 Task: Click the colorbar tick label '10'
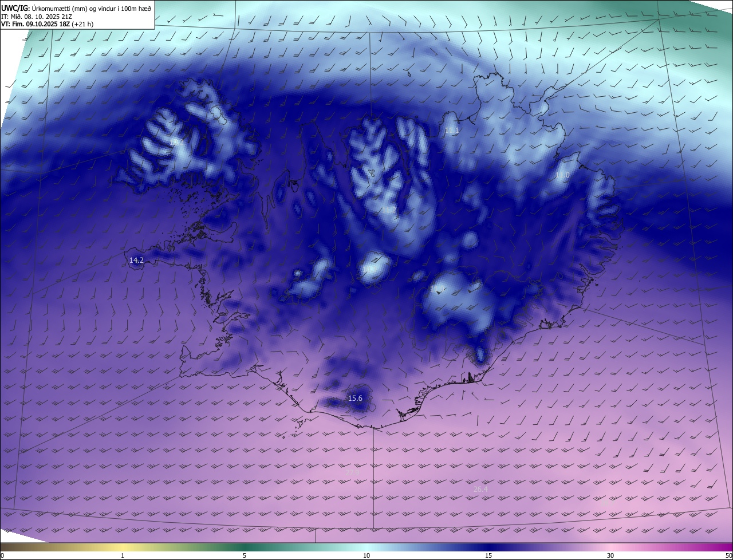(366, 555)
